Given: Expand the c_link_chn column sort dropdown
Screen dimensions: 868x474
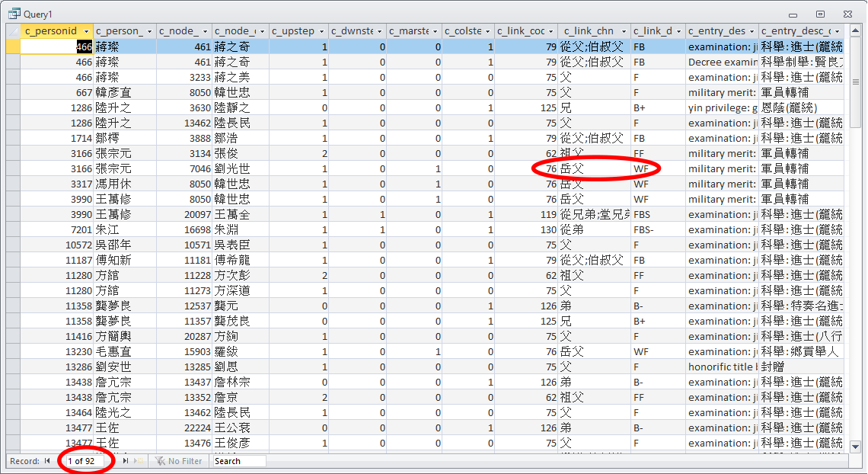Looking at the screenshot, I should pyautogui.click(x=623, y=31).
